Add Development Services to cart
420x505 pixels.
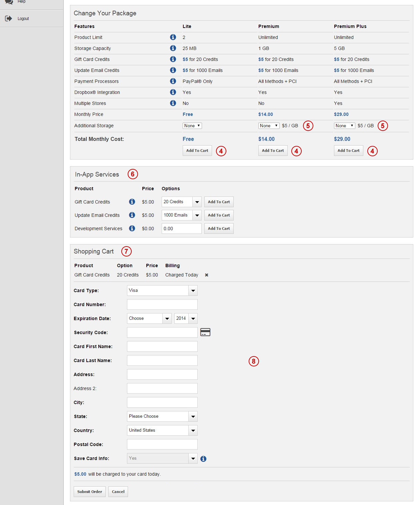(219, 229)
